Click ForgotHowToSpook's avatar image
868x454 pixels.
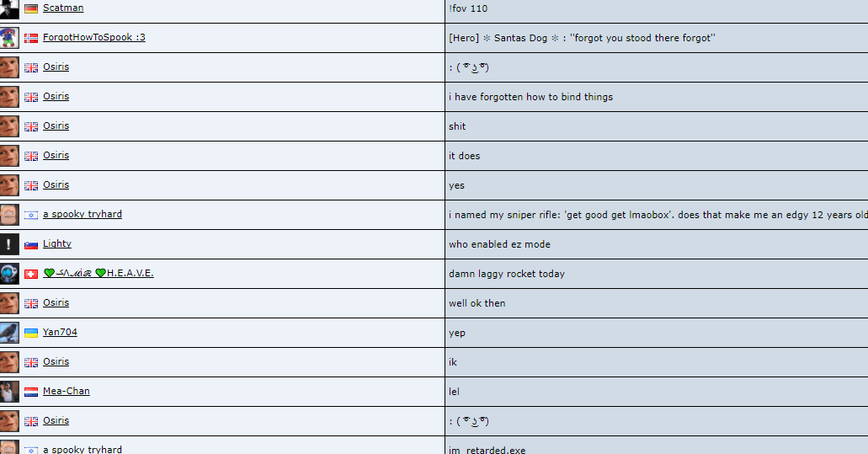[9, 38]
